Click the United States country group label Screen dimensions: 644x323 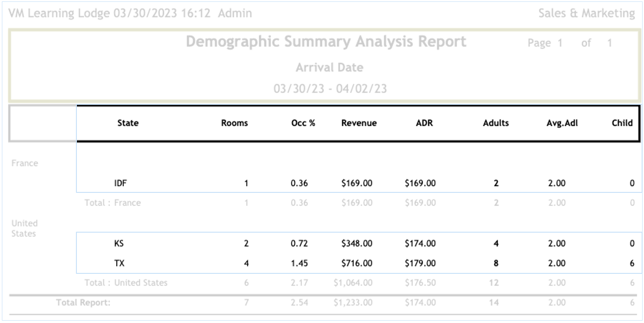(25, 228)
